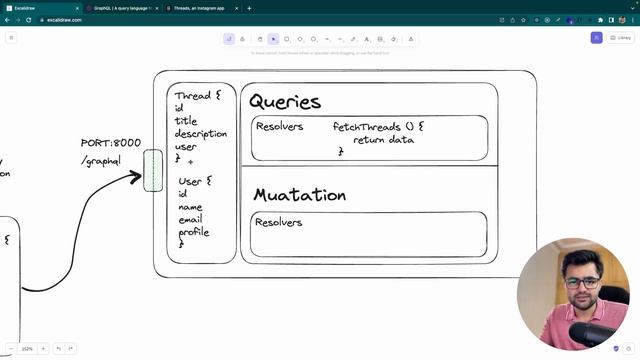Image resolution: width=640 pixels, height=360 pixels.
Task: Toggle the pen mode button in toolbar
Action: coord(229,39)
